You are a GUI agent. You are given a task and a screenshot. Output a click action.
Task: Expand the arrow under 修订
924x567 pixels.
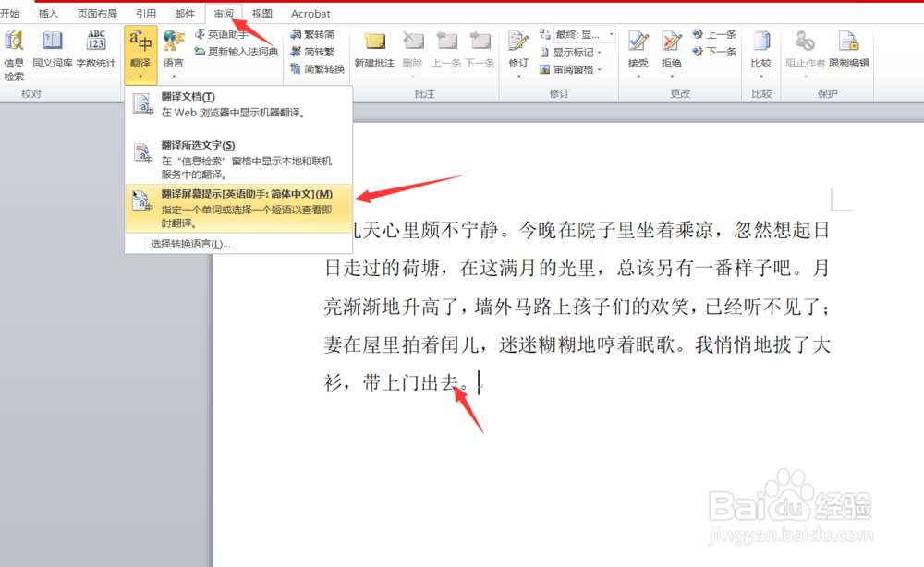518,76
